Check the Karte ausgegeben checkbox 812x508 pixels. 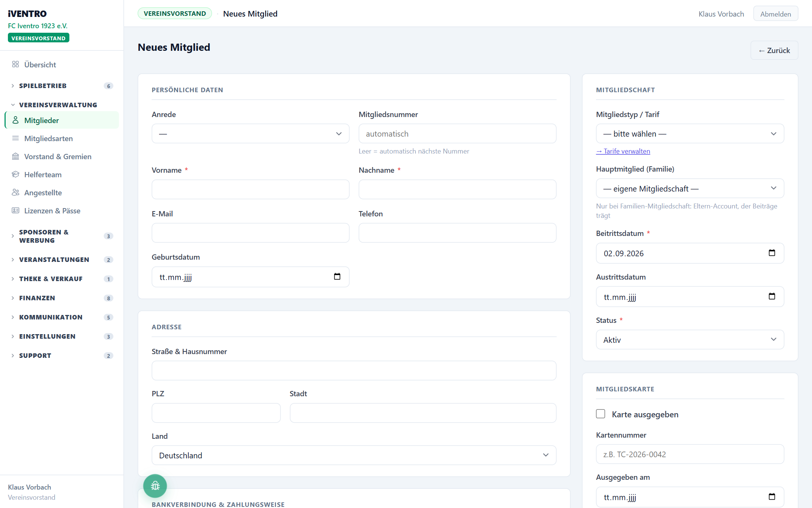601,414
